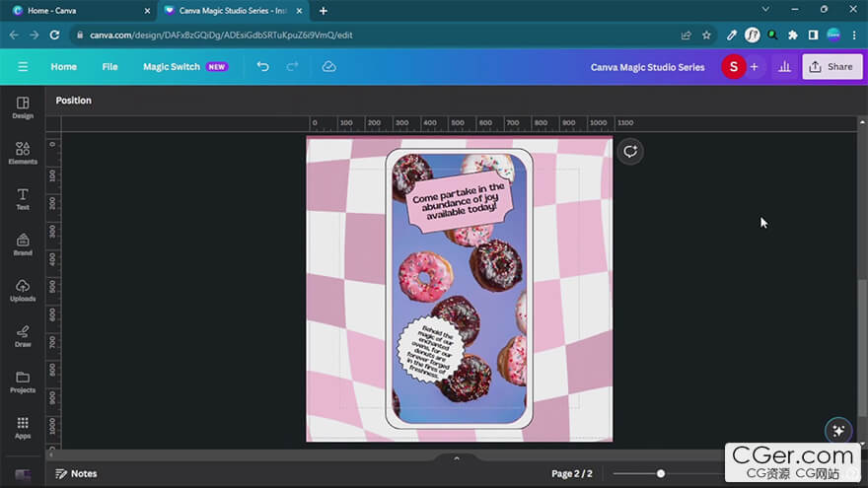Click the undo arrow
This screenshot has height=488, width=868.
tap(262, 67)
